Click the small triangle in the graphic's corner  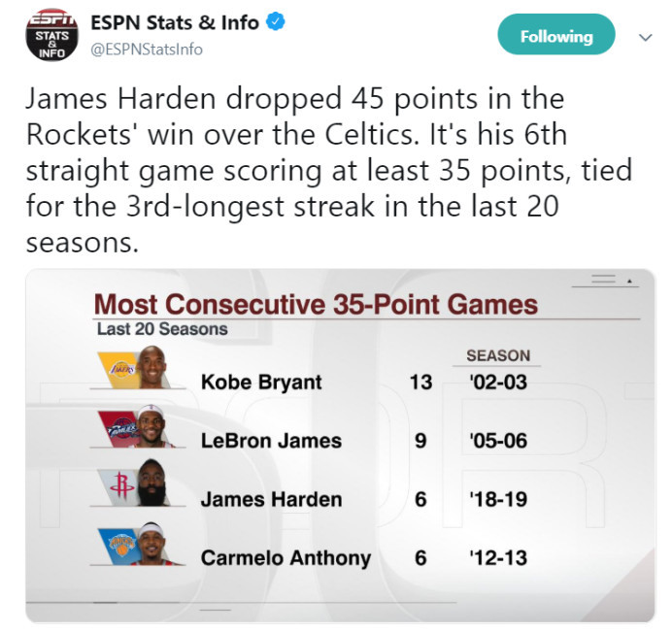click(x=629, y=282)
